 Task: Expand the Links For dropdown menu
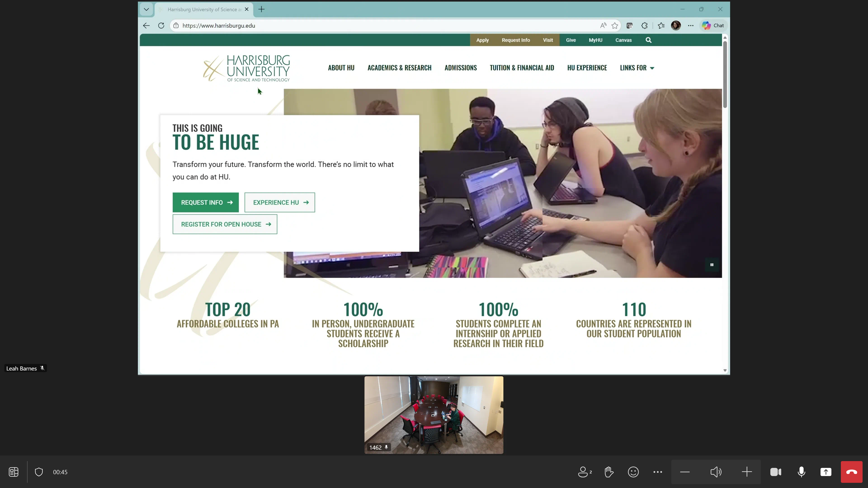(x=637, y=68)
